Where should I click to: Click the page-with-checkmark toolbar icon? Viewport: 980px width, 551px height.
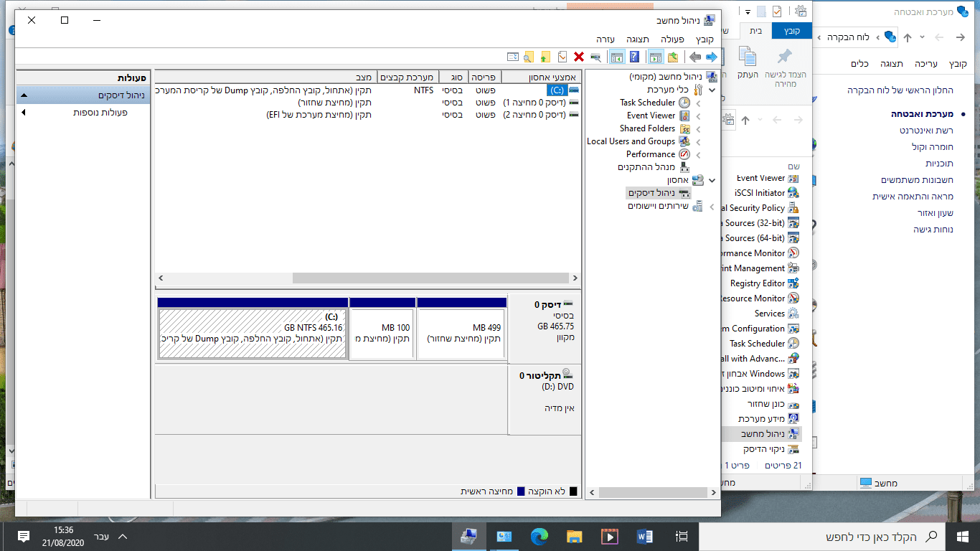pos(562,57)
